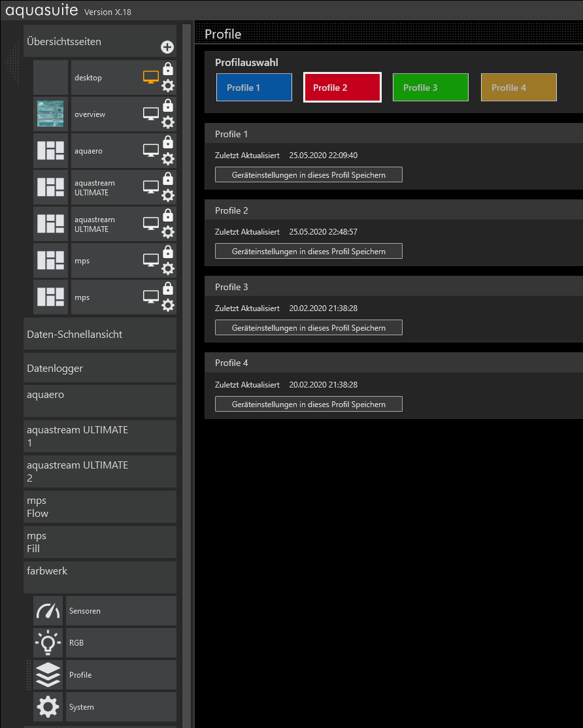This screenshot has width=583, height=728.
Task: Expand the Datenlogger section
Action: pyautogui.click(x=100, y=368)
